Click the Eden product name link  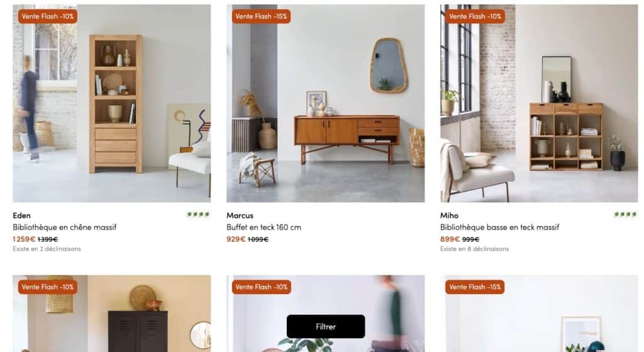click(x=22, y=215)
